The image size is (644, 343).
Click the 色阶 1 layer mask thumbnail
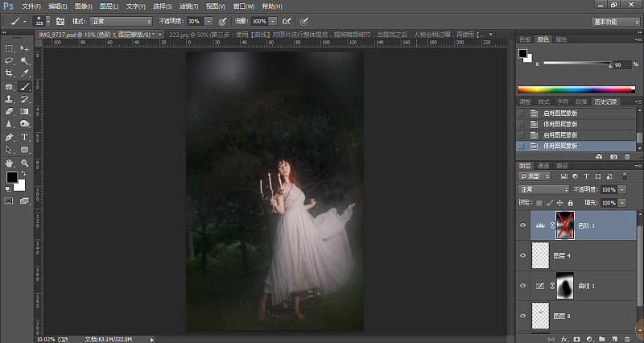pyautogui.click(x=565, y=225)
